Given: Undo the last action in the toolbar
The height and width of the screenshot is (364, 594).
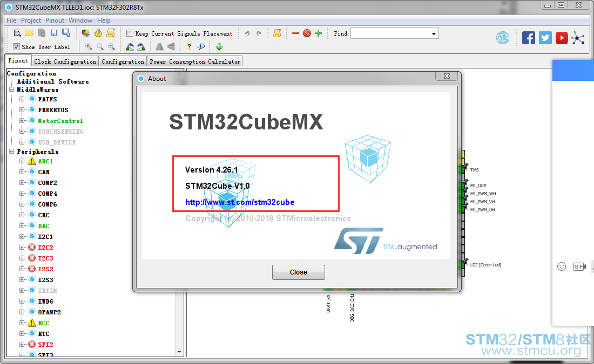Looking at the screenshot, I should point(247,33).
